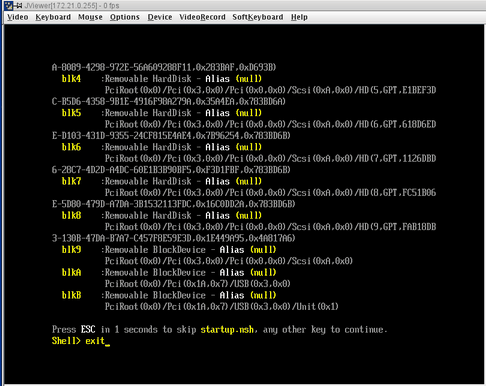Image resolution: width=486 pixels, height=386 pixels.
Task: Click the blk5 device label
Action: 71,113
